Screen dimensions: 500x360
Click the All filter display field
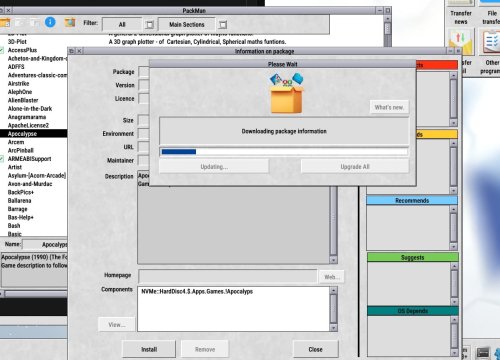coord(122,25)
